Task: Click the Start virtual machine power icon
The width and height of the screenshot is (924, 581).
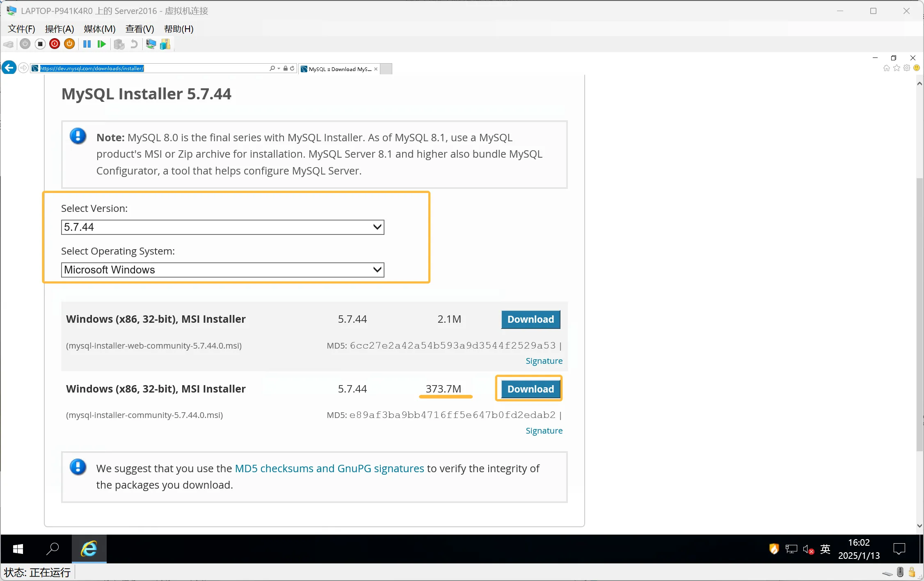Action: 25,44
